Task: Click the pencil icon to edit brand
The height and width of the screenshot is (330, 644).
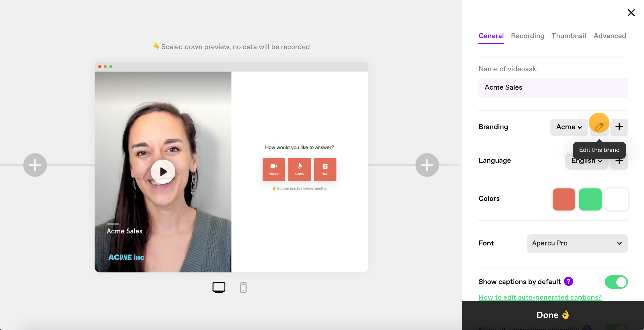Action: point(599,127)
